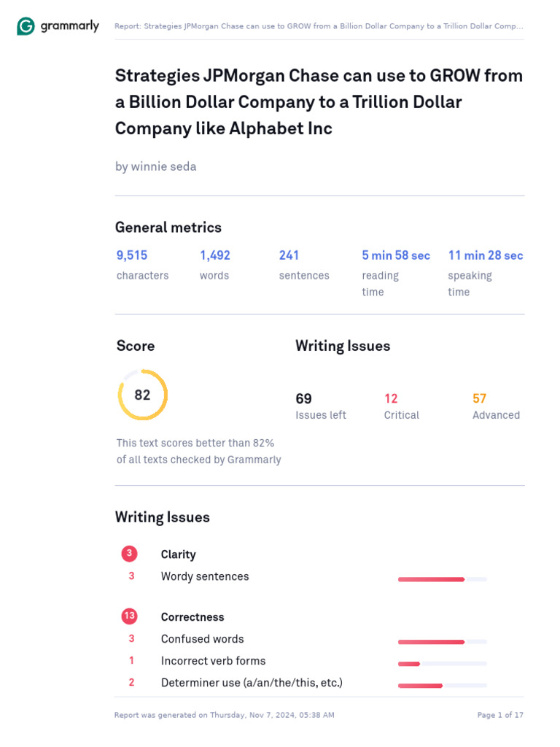
Task: Click the report title in the header
Action: click(318, 27)
